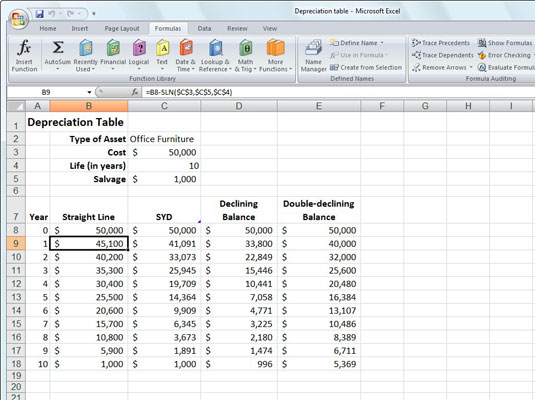Open the Math & Trig functions
The height and width of the screenshot is (400, 535).
click(245, 55)
